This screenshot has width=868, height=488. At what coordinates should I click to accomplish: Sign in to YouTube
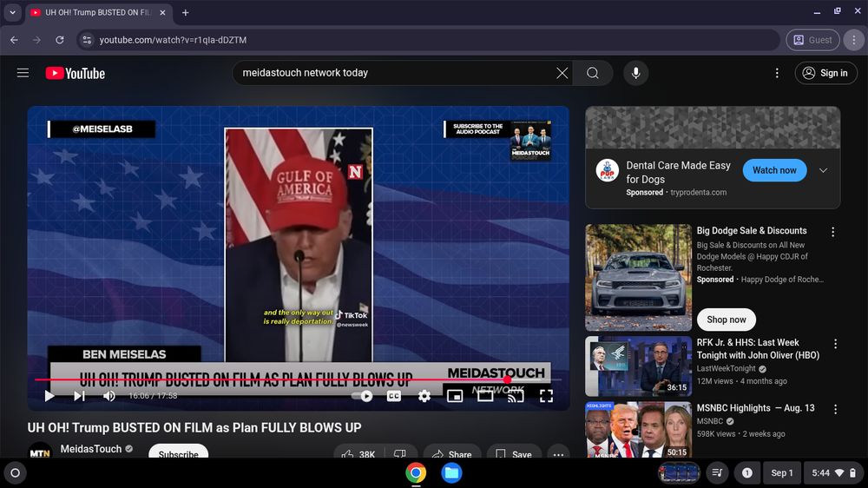825,73
